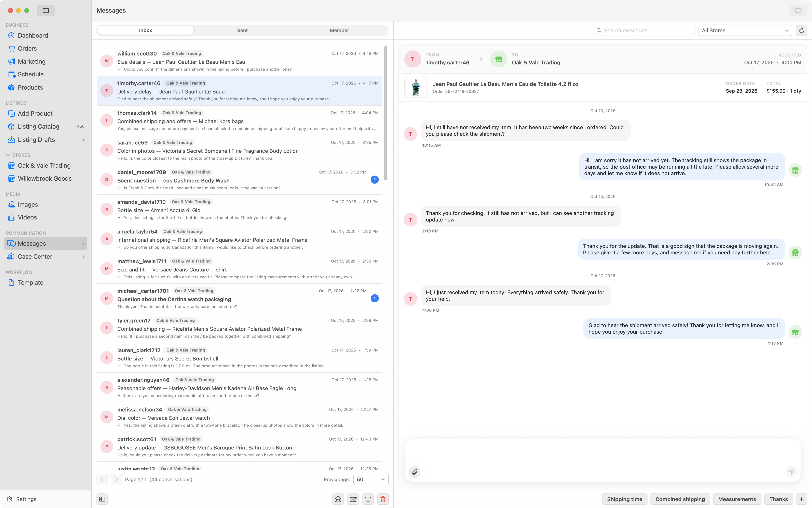
Task: Switch to the Member tab
Action: tap(339, 30)
